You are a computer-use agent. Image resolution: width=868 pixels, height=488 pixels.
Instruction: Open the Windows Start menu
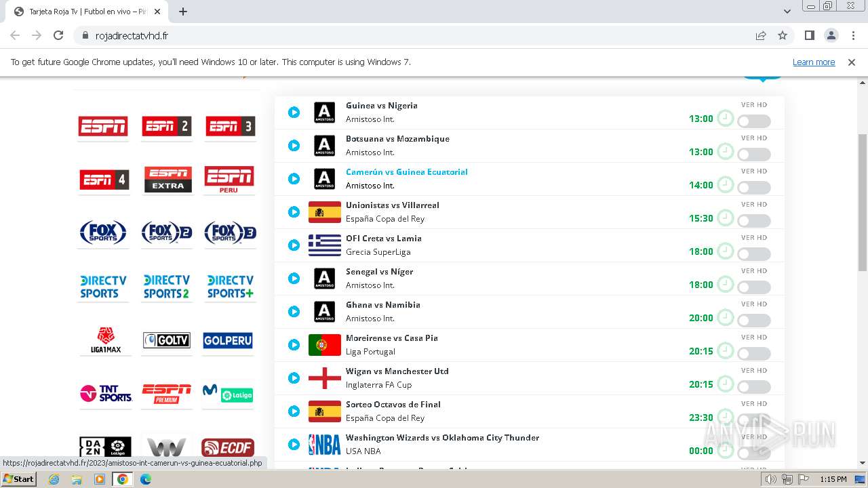tap(19, 479)
